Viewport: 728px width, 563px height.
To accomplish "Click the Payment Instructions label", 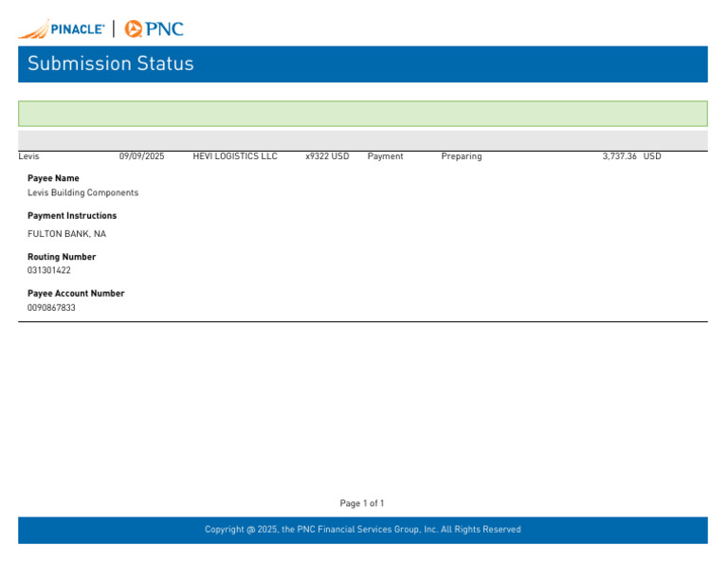I will pos(72,216).
